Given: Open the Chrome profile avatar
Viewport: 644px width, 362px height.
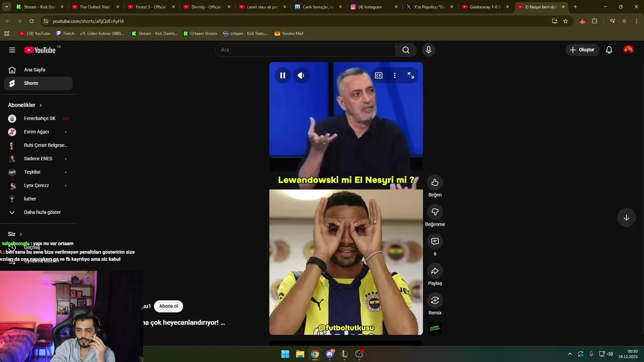Looking at the screenshot, I should (624, 21).
